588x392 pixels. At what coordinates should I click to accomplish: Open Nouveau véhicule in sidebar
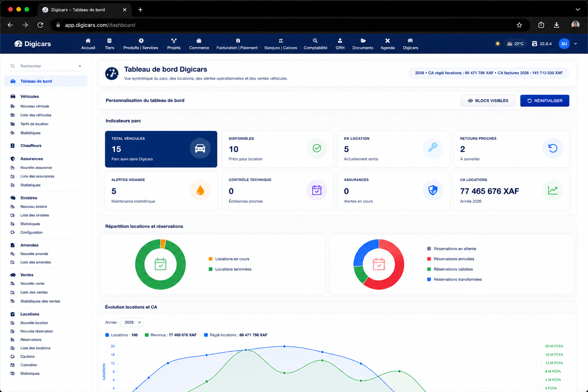tap(35, 106)
